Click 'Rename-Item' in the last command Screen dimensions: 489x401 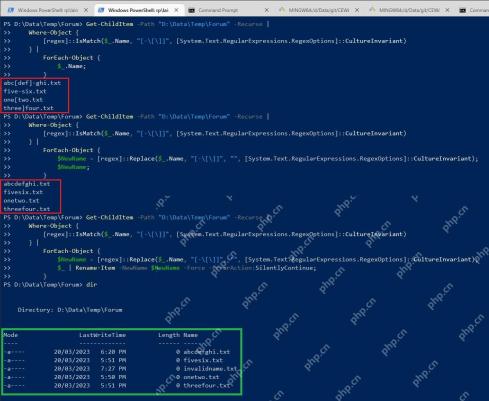(95, 268)
